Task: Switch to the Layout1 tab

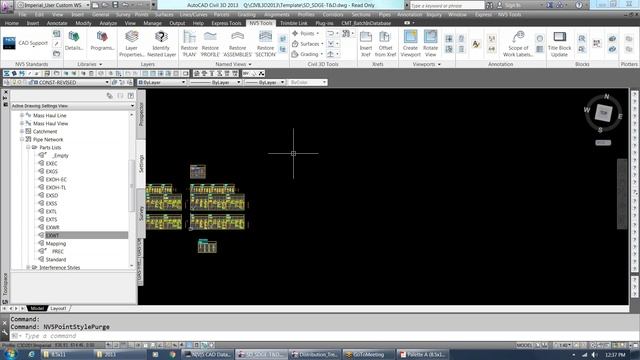Action: [x=58, y=308]
